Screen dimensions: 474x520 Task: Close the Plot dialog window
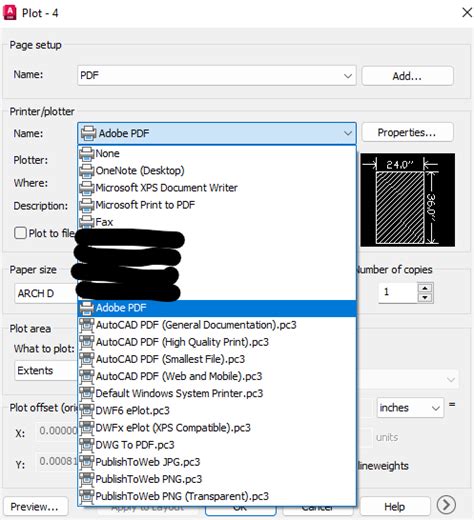tap(467, 13)
